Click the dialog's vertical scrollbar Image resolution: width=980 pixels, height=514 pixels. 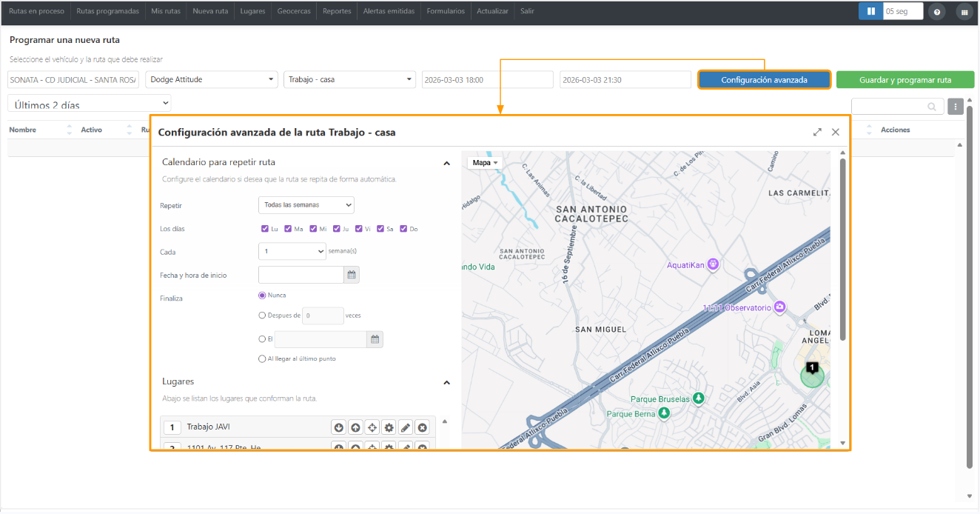(842, 249)
